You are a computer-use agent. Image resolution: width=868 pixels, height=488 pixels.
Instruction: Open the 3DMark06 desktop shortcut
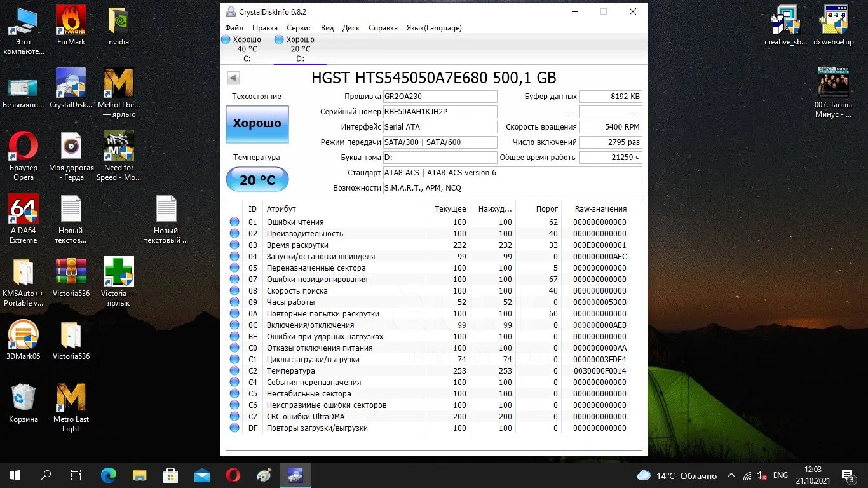24,341
